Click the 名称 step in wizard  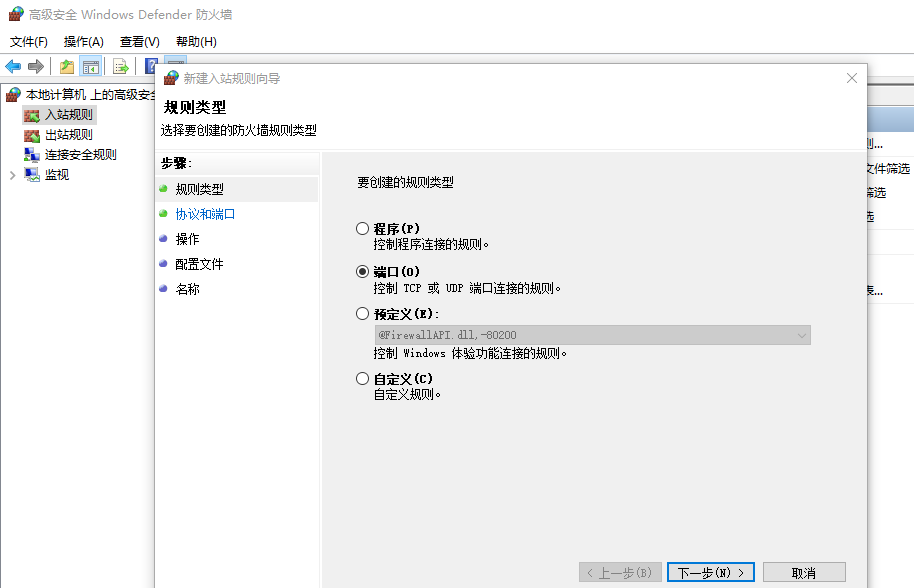coord(187,289)
